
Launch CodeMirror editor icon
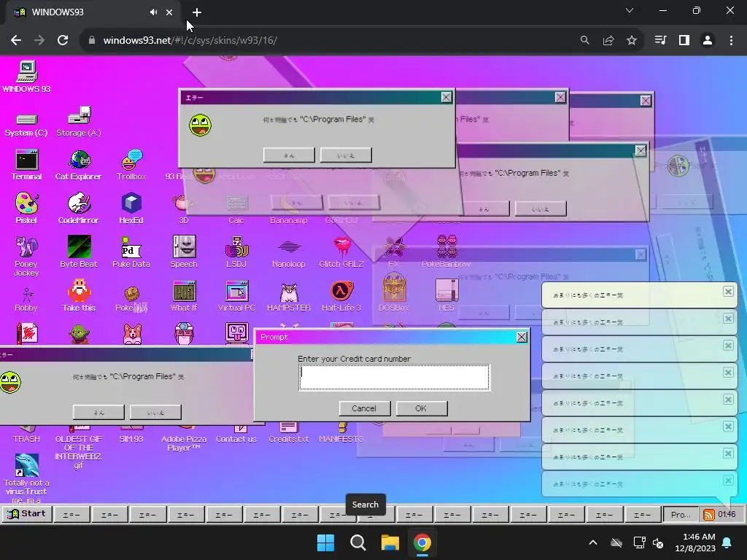coord(79,209)
